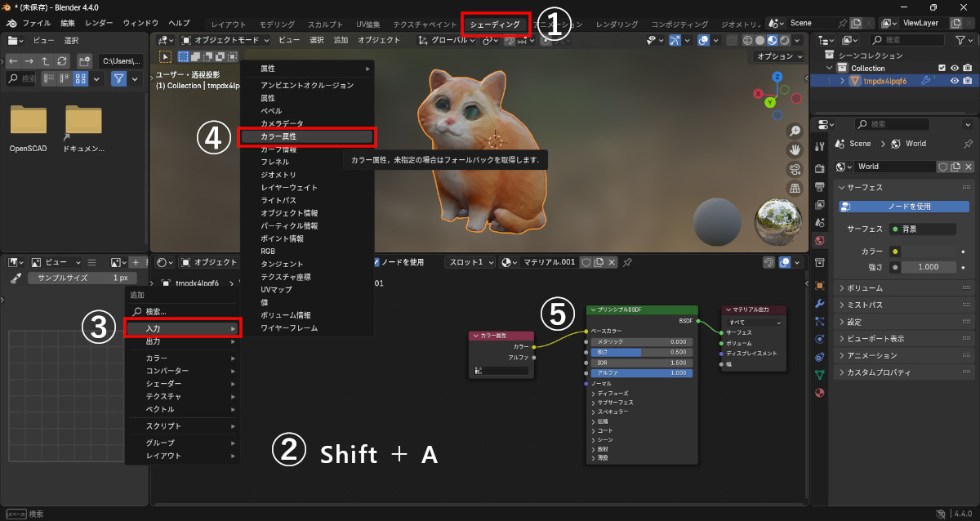Open the Object Mode dropdown in 3D viewport
Viewport: 980px width, 521px height.
pyautogui.click(x=225, y=40)
